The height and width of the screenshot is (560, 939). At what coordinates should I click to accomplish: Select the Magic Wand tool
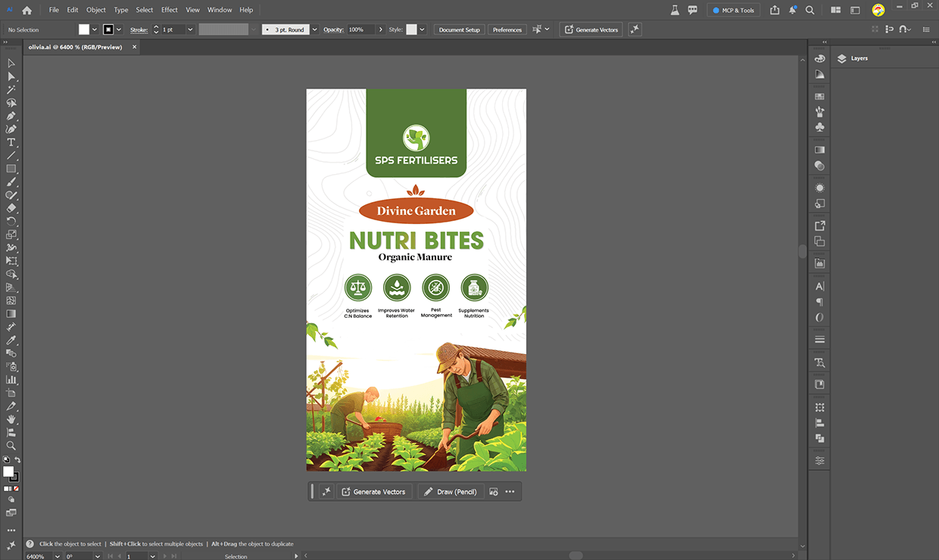pyautogui.click(x=11, y=89)
